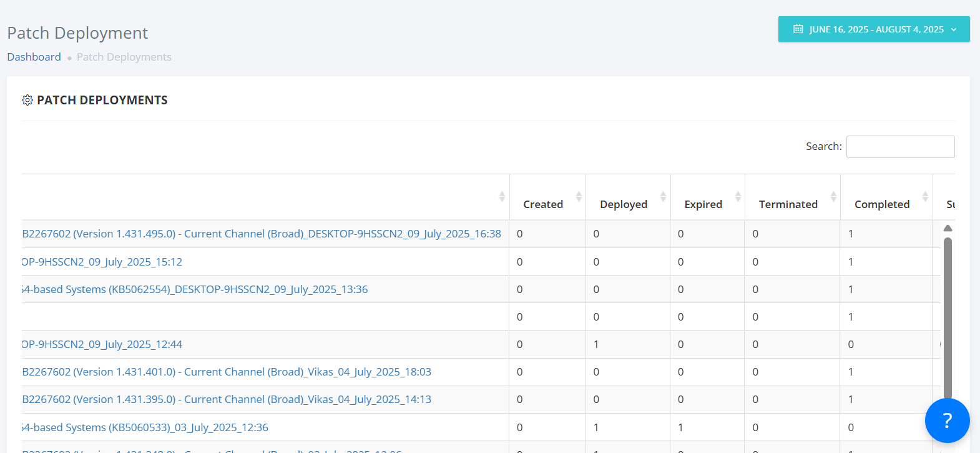Viewport: 980px width, 453px height.
Task: Click the vertical scrollbar thumb of the table
Action: tap(948, 319)
